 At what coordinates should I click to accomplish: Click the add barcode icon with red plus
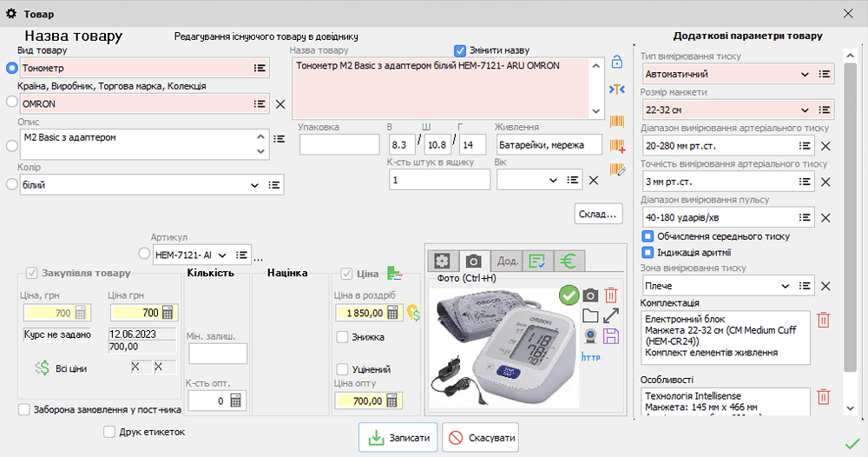617,145
